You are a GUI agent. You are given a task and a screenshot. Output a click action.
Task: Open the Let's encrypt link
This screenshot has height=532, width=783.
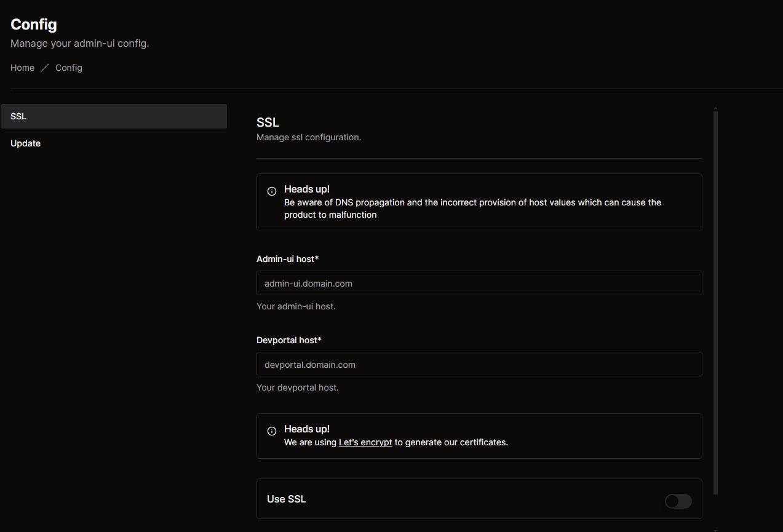click(x=365, y=442)
